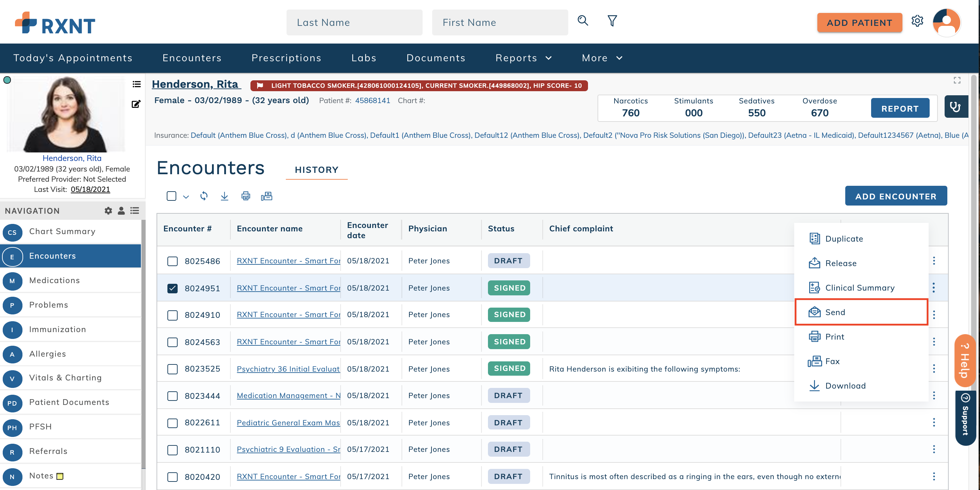Image resolution: width=980 pixels, height=490 pixels.
Task: Print selected encounters from toolbar
Action: pos(246,196)
